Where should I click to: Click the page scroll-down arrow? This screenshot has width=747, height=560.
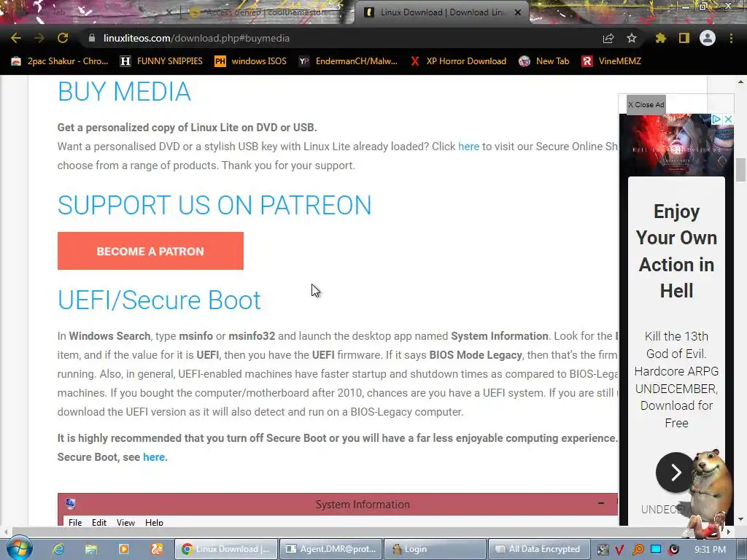click(x=740, y=519)
